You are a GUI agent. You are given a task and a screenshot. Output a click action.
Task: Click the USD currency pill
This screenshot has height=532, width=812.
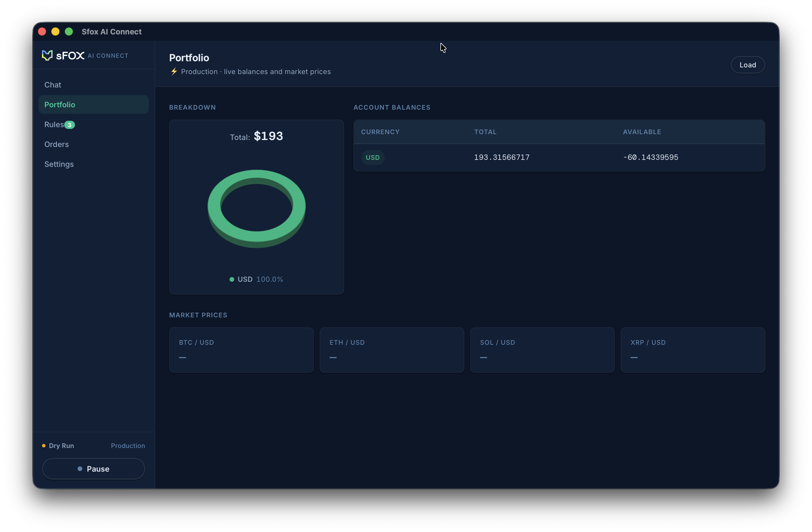tap(372, 158)
